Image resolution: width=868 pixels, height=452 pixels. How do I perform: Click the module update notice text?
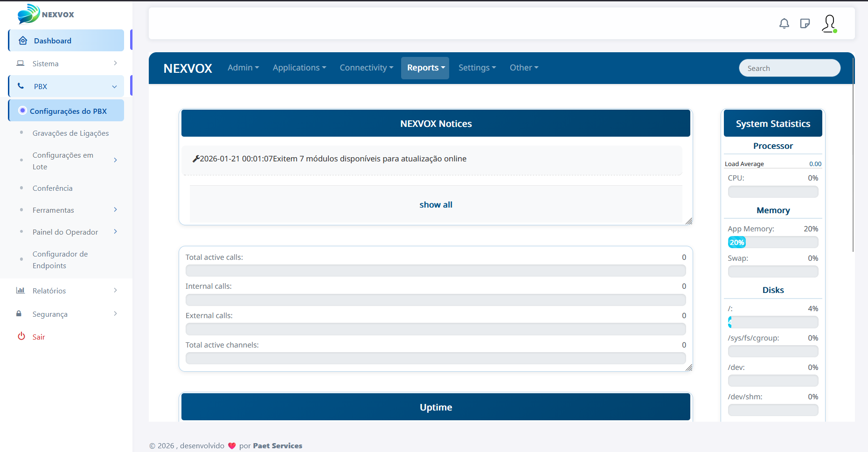(x=333, y=159)
